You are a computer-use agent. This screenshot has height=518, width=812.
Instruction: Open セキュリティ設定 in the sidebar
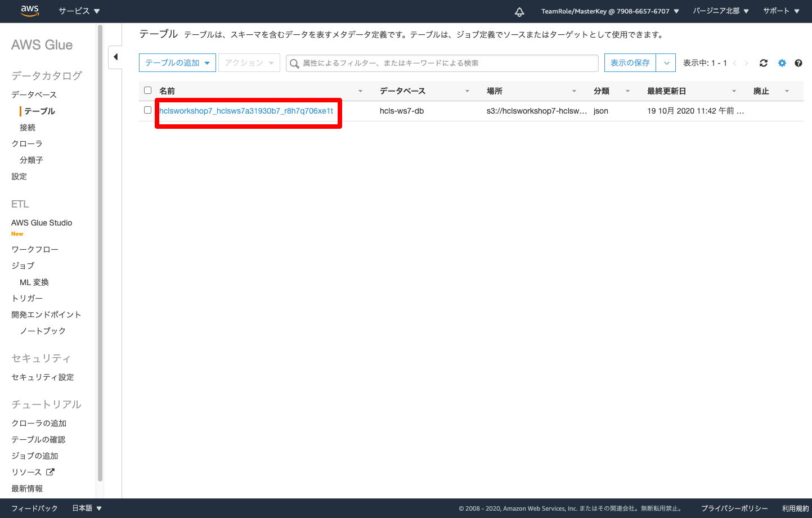click(x=43, y=377)
